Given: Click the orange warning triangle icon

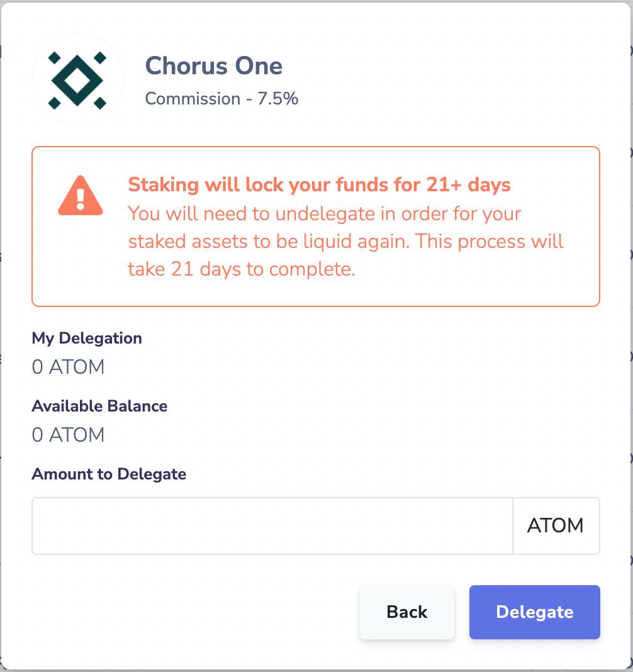Looking at the screenshot, I should pyautogui.click(x=80, y=199).
